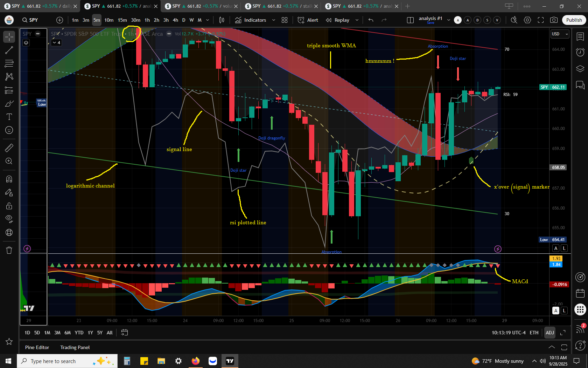Open the candlestick chart type selector

tap(222, 20)
